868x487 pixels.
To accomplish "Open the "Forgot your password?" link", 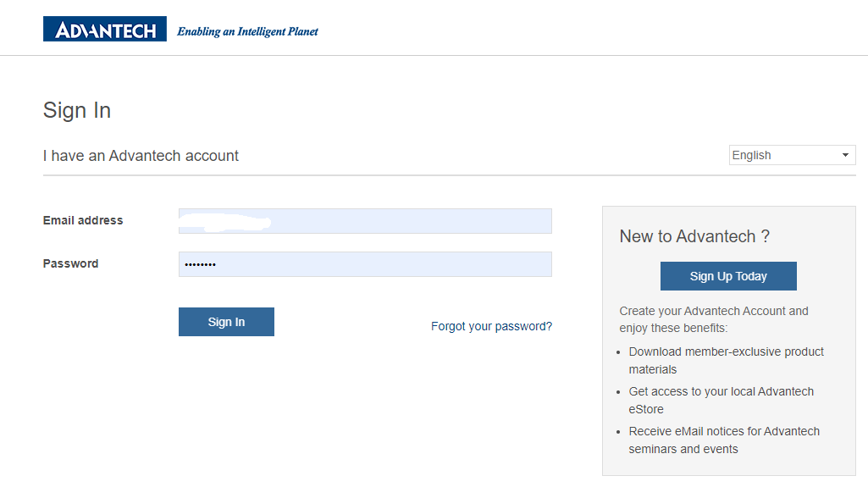I will point(491,326).
